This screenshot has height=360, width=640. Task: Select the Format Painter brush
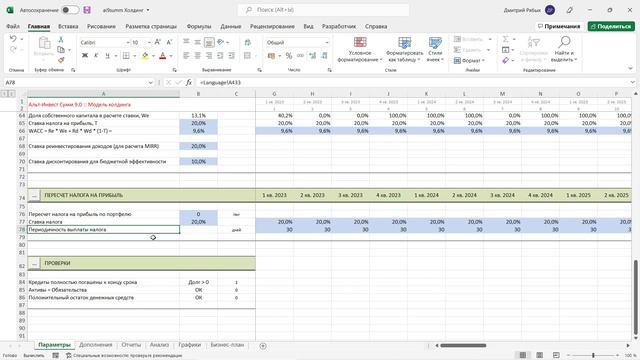[x=61, y=60]
